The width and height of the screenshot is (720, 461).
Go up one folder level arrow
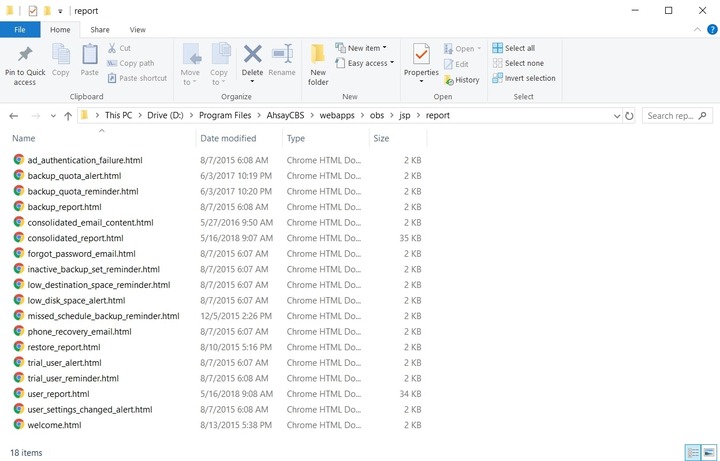[x=68, y=116]
